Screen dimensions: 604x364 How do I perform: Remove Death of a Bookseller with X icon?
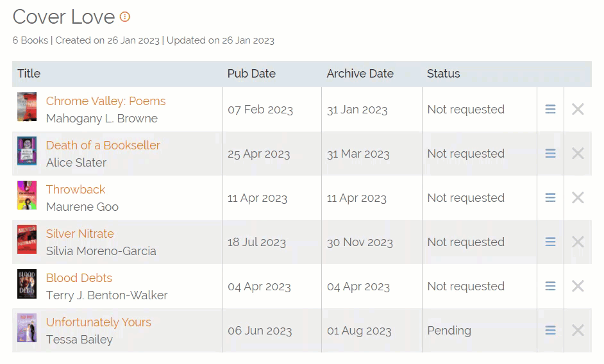[x=578, y=154]
